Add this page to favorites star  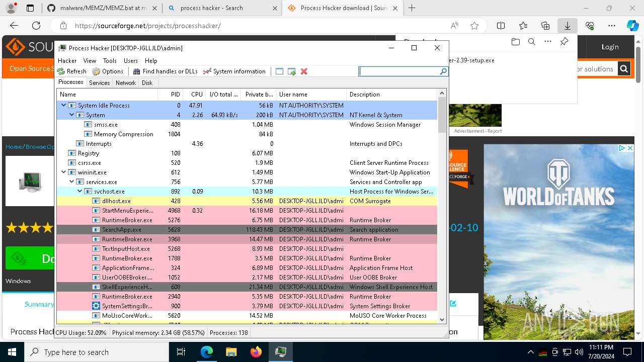point(474,26)
